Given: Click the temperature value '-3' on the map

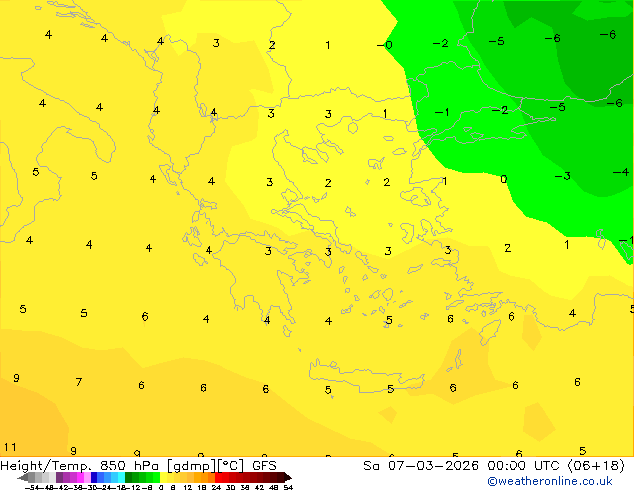Looking at the screenshot, I should (562, 176).
